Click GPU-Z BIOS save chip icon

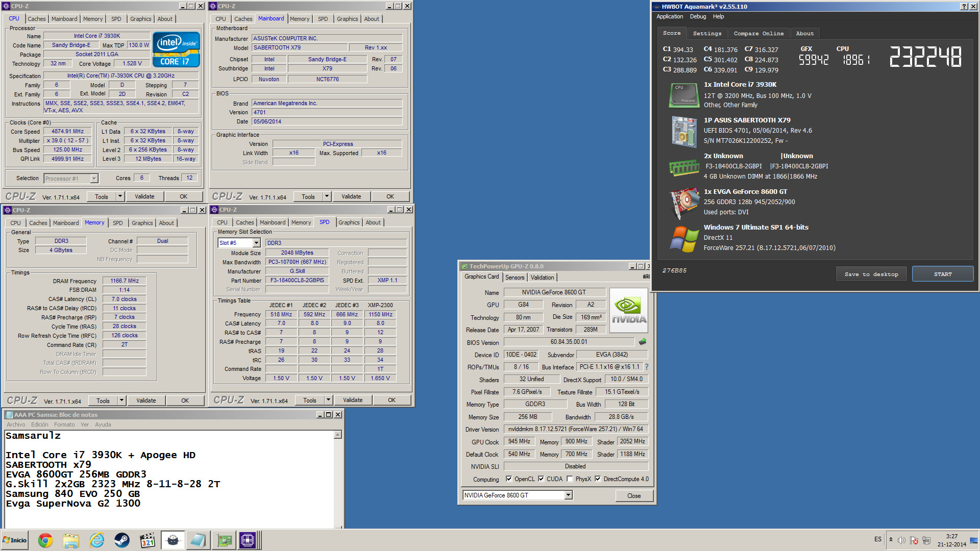coord(643,342)
